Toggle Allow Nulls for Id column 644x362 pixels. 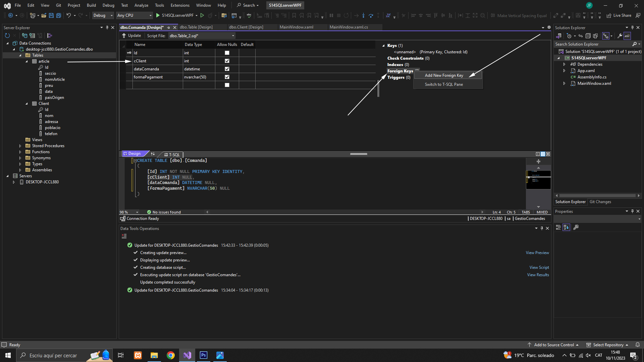tap(227, 53)
